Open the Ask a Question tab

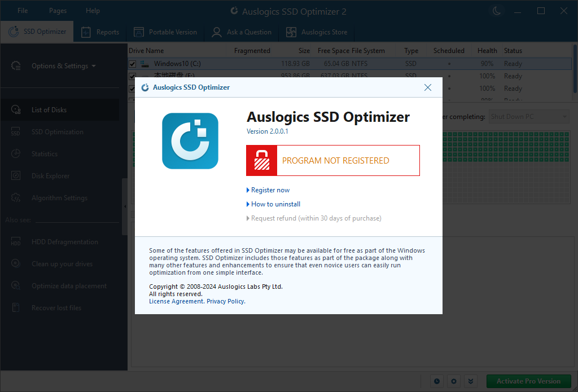242,32
